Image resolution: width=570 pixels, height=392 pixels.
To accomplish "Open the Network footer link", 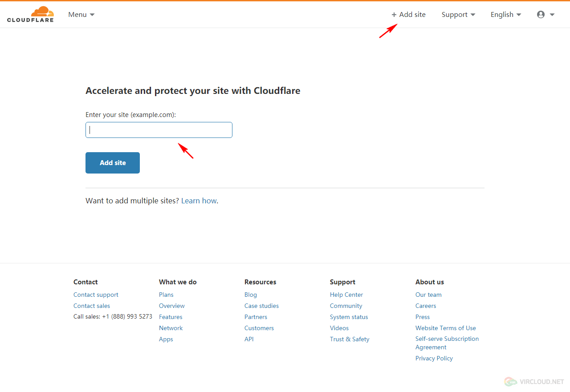I will 171,328.
